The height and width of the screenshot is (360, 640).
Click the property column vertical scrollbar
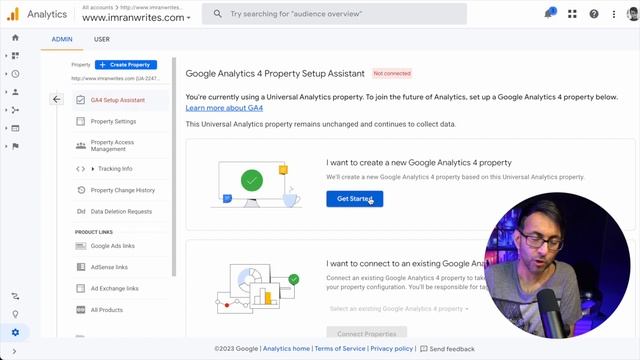(x=174, y=167)
